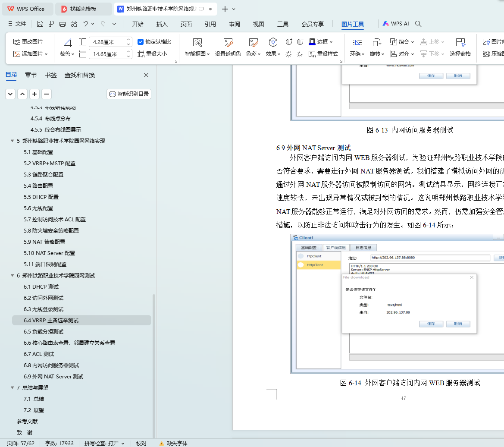Image resolution: width=504 pixels, height=447 pixels.
Task: Collapse chapter 6 in outline tree
Action: (12, 276)
